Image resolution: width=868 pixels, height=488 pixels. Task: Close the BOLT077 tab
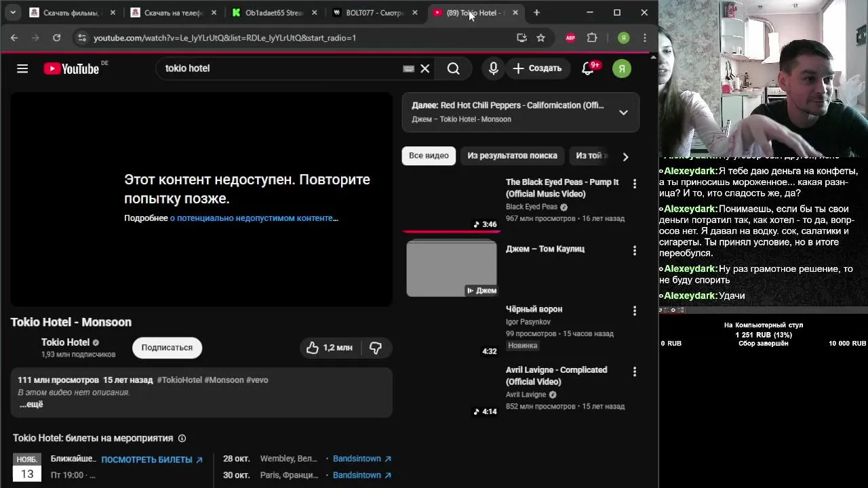[414, 12]
